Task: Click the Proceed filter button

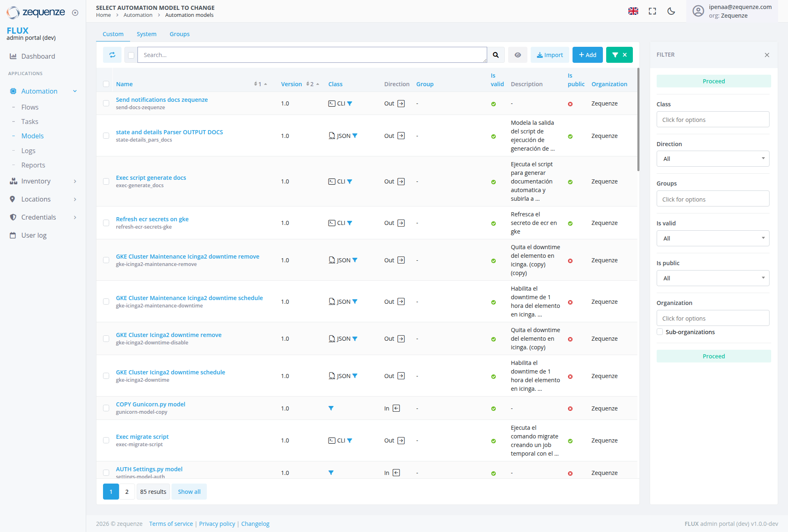Action: pos(713,81)
